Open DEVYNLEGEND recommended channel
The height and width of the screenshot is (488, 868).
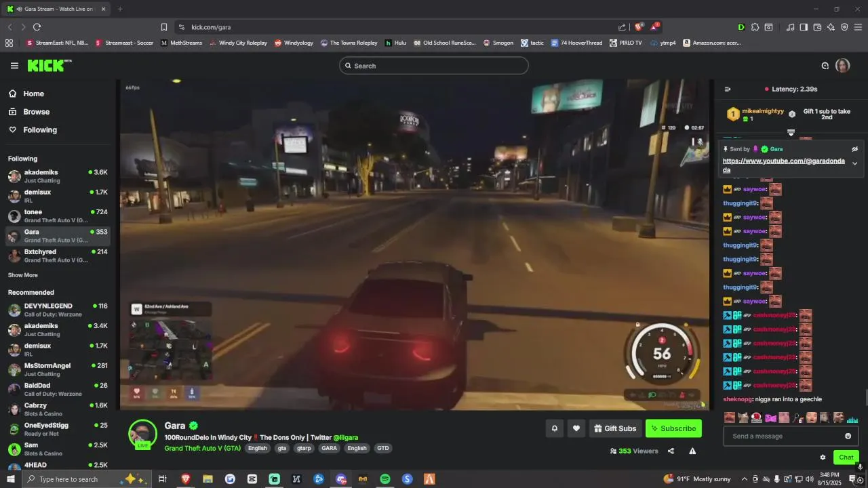(58, 310)
